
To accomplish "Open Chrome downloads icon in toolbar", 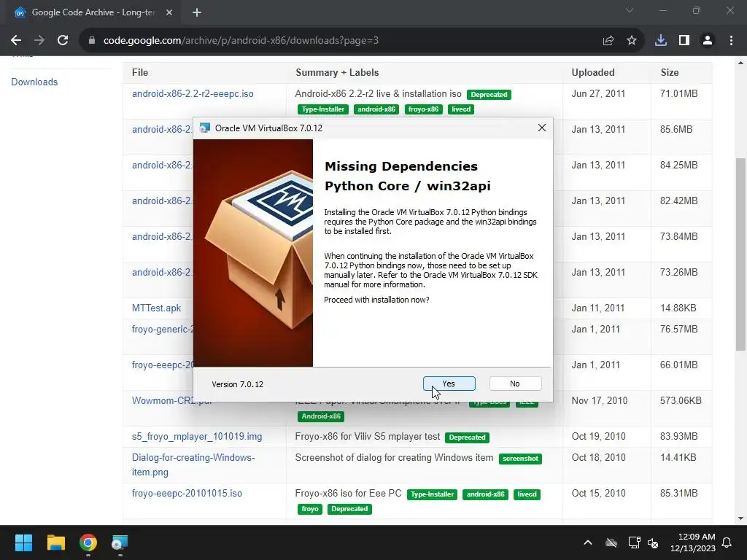I will point(661,41).
